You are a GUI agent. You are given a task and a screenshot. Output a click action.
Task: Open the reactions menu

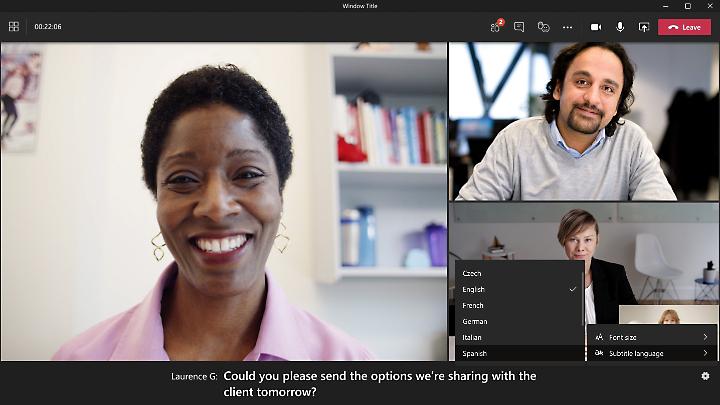pos(543,27)
